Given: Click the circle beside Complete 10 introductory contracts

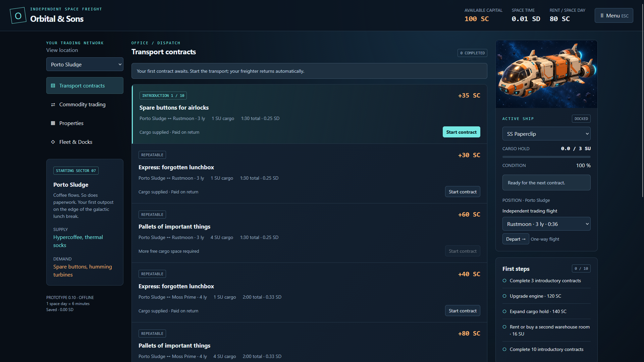Looking at the screenshot, I should [x=504, y=350].
